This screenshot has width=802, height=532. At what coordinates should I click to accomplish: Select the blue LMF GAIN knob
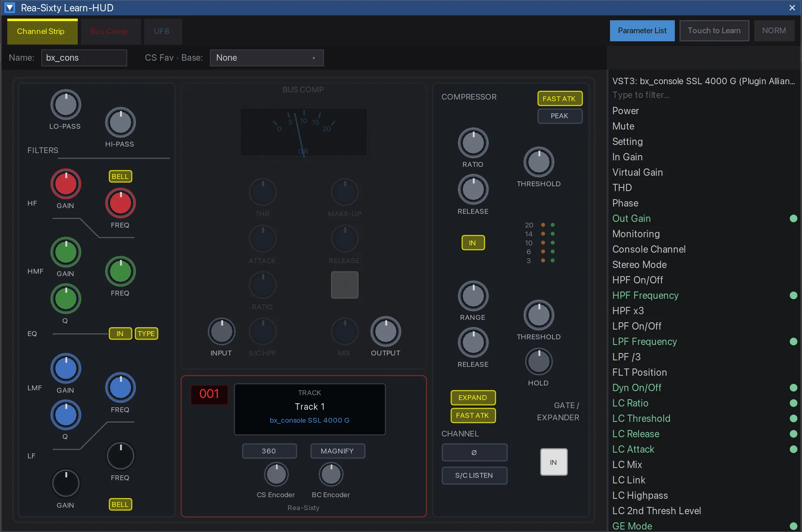(x=66, y=368)
